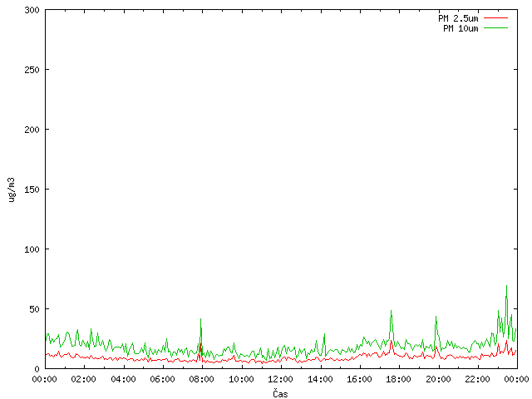Click the PM 10um legend label
Screen dimensions: 532x399
461,28
